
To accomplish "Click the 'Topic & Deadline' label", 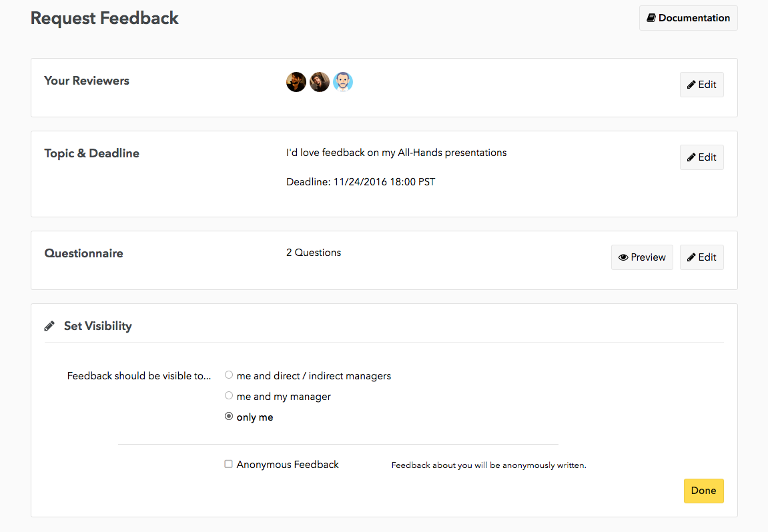I will (x=91, y=153).
